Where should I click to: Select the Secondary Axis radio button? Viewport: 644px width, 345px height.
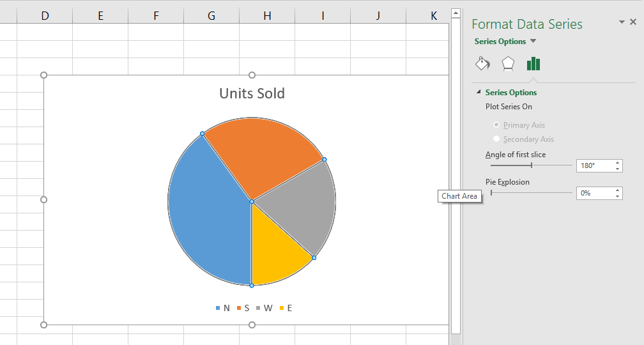(x=496, y=139)
